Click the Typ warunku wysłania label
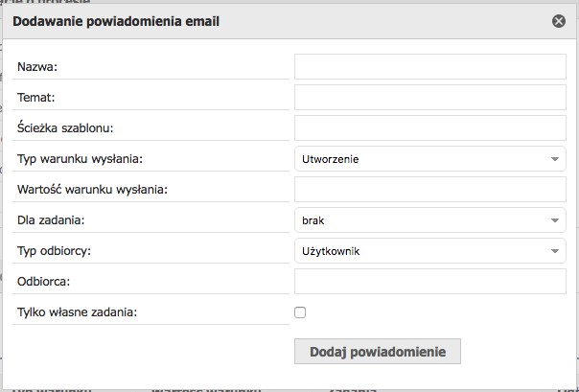 (80, 159)
